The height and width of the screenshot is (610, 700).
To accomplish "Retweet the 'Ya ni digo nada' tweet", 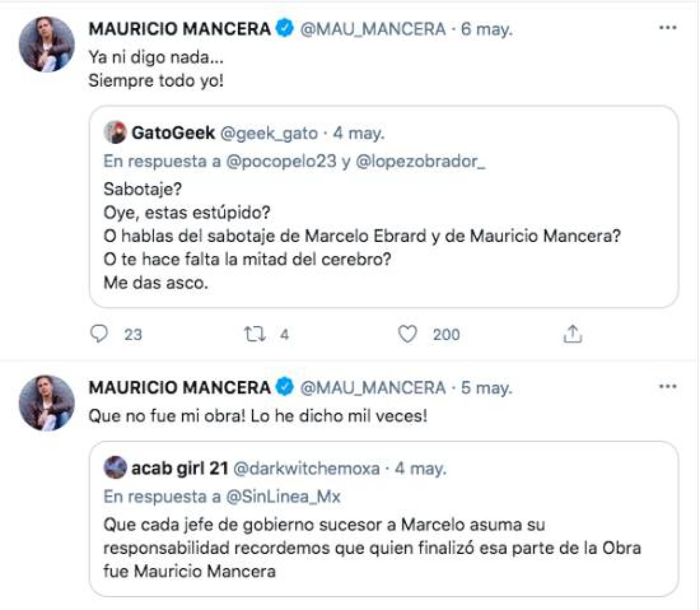I will click(x=255, y=334).
